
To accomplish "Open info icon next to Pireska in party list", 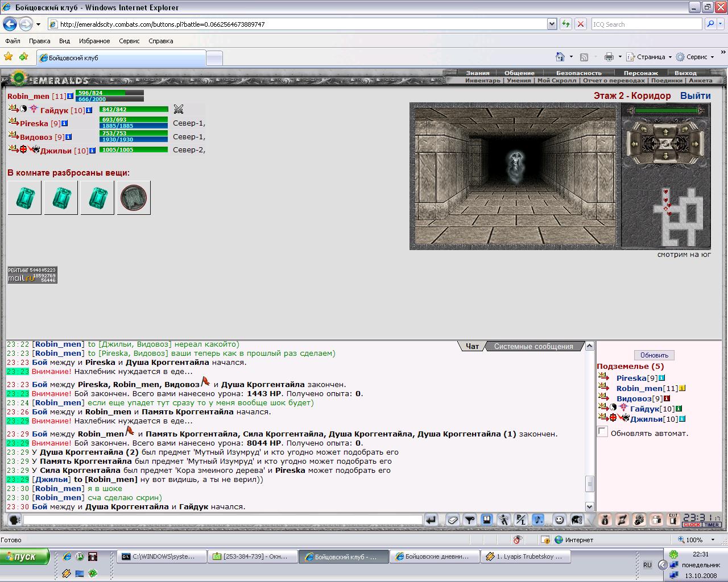I will [x=65, y=123].
